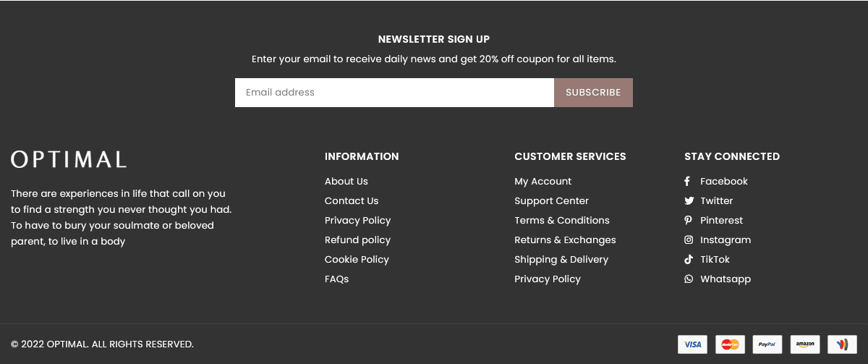Visit the Support Center
The height and width of the screenshot is (364, 868).
pyautogui.click(x=551, y=201)
